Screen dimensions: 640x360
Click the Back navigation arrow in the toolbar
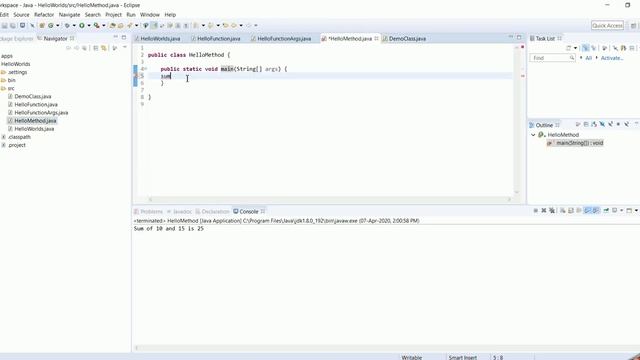click(234, 25)
